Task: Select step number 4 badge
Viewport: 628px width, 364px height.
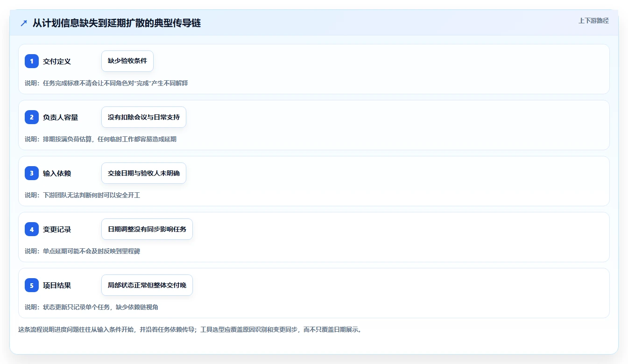Action: [32, 229]
